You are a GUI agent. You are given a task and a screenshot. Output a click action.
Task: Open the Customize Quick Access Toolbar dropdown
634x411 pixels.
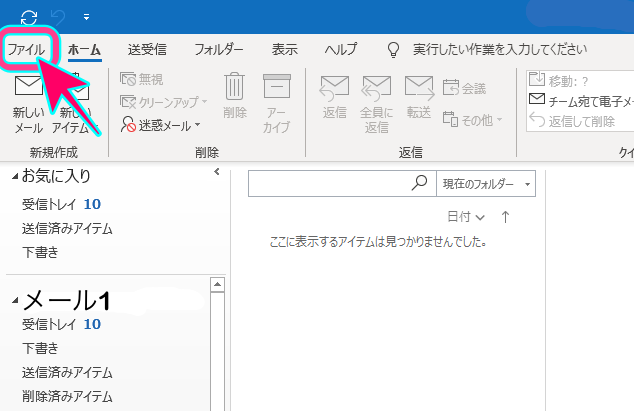click(86, 17)
